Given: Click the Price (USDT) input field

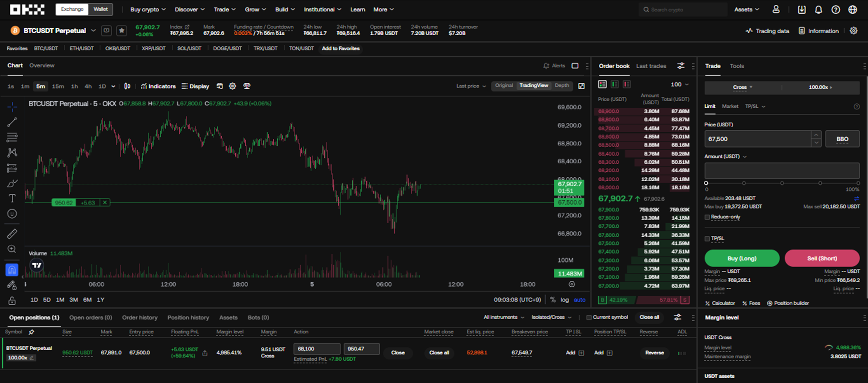Looking at the screenshot, I should pyautogui.click(x=758, y=139).
